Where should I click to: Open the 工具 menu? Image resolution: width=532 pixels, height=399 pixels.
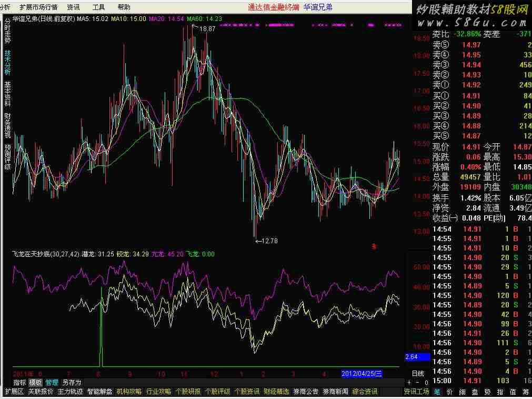(x=98, y=7)
